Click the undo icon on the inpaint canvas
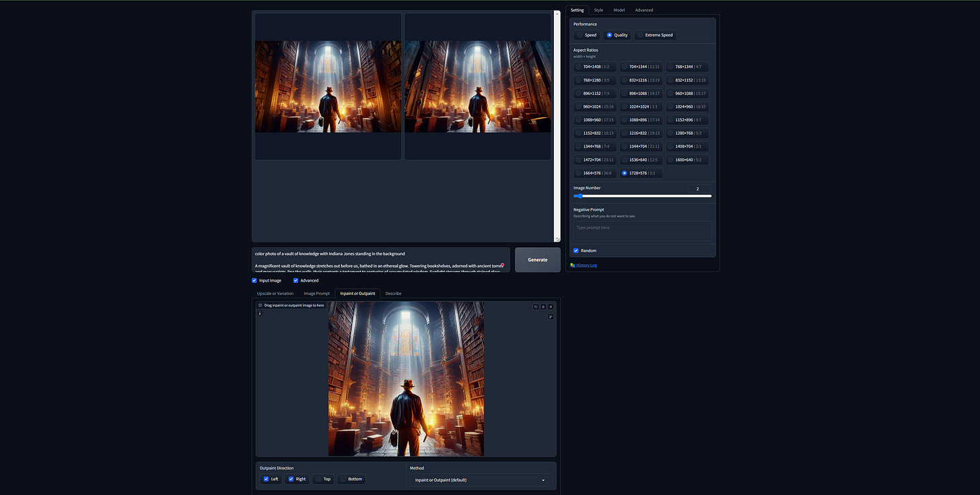Screen dimensions: 980x495 (536, 306)
